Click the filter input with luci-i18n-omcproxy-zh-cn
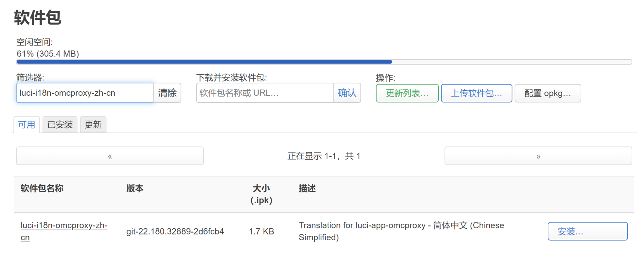 coord(85,93)
